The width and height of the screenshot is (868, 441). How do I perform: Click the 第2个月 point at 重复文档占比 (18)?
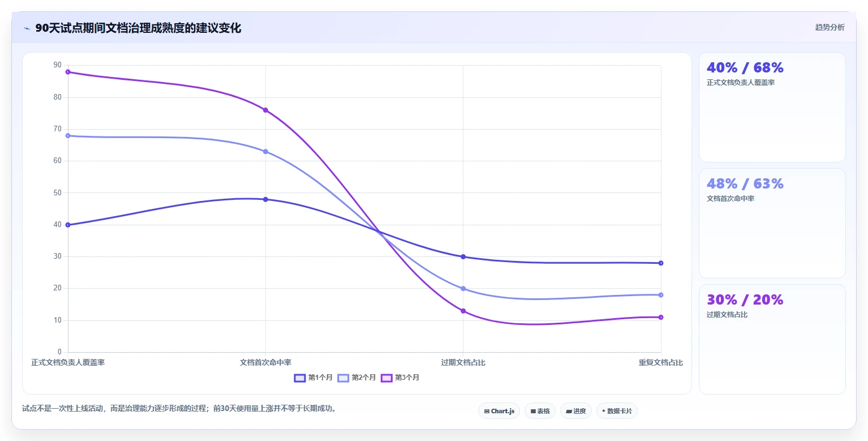coord(661,295)
